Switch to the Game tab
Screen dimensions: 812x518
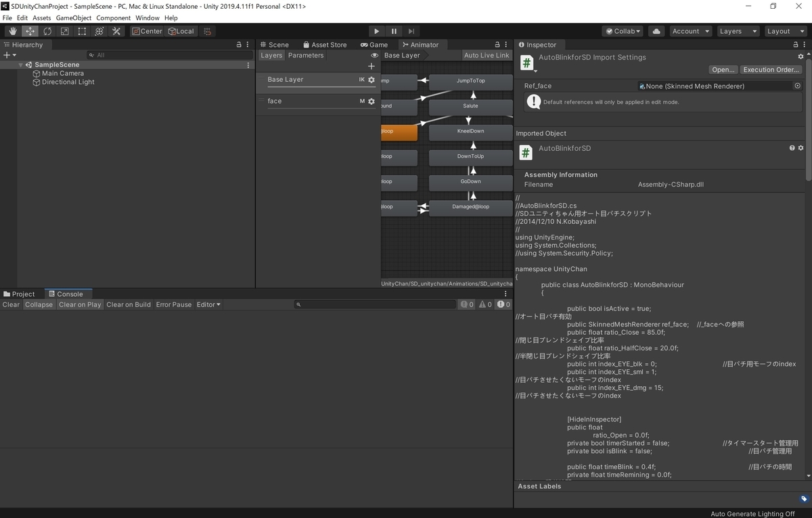pyautogui.click(x=374, y=45)
